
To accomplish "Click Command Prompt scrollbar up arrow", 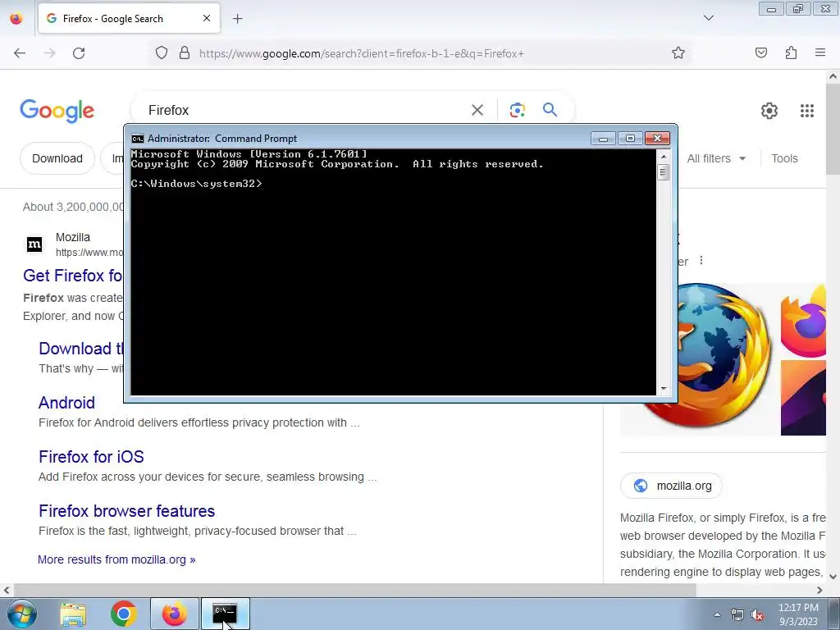I will [663, 157].
